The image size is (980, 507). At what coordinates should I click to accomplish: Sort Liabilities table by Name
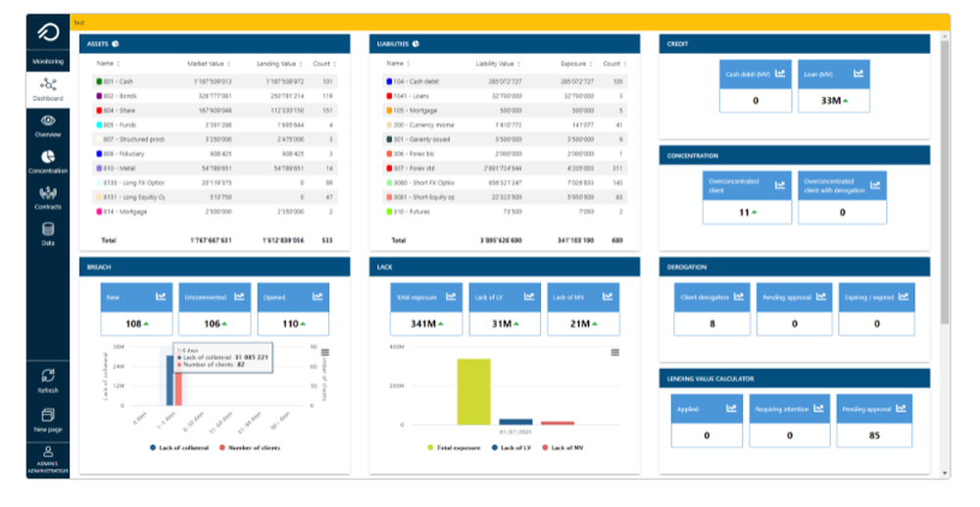[399, 64]
